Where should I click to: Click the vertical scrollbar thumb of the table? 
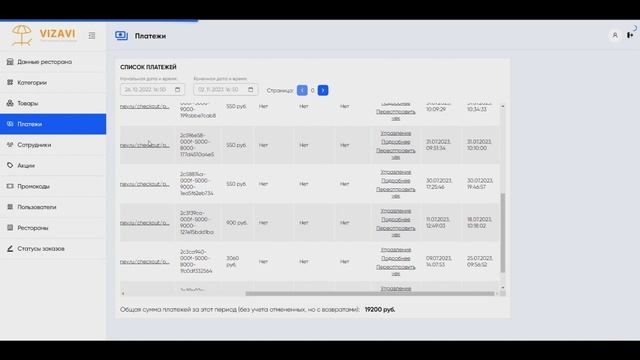tap(502, 233)
